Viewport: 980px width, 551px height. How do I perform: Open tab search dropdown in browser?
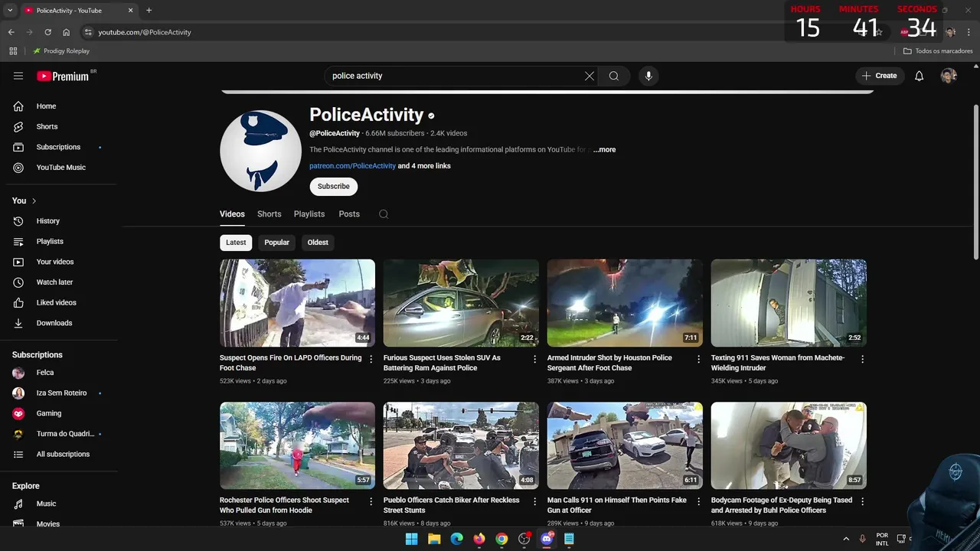click(x=10, y=11)
